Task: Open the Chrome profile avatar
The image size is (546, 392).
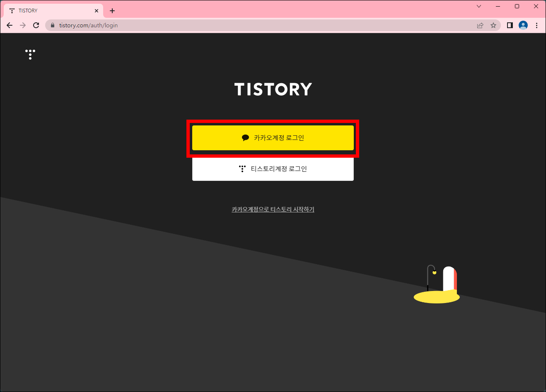Action: point(523,25)
